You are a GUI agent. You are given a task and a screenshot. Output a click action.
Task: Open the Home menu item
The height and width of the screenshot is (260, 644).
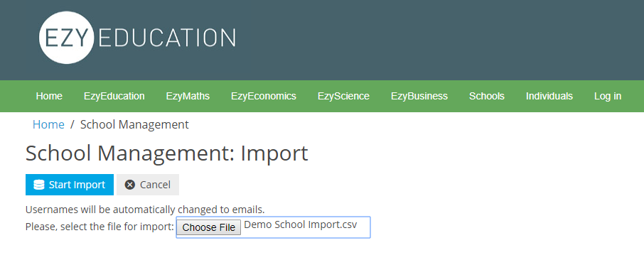(49, 96)
